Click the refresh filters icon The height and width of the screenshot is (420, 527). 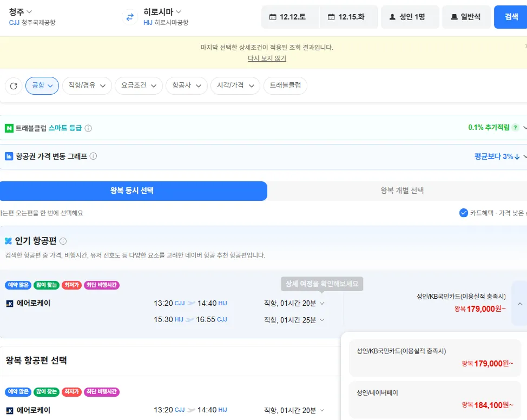[14, 86]
